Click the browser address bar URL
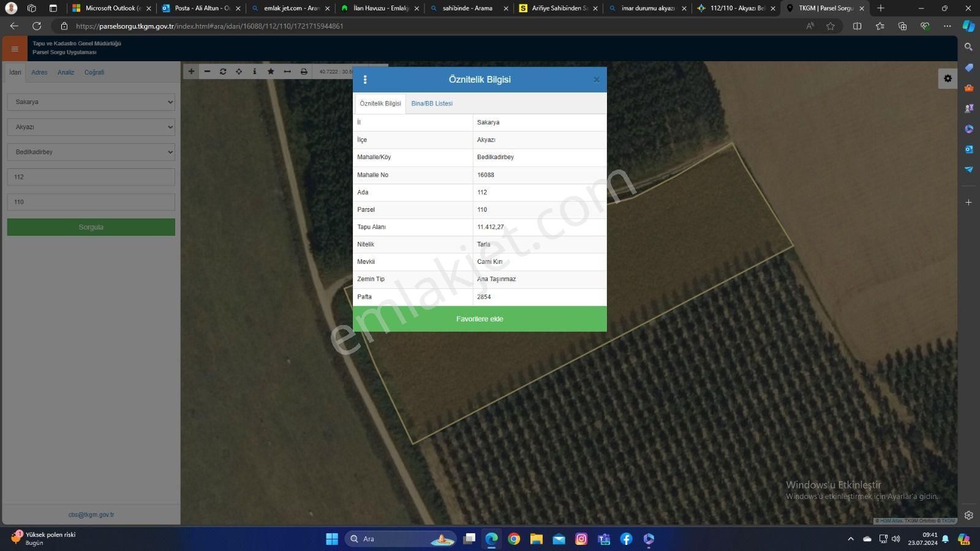 tap(209, 26)
